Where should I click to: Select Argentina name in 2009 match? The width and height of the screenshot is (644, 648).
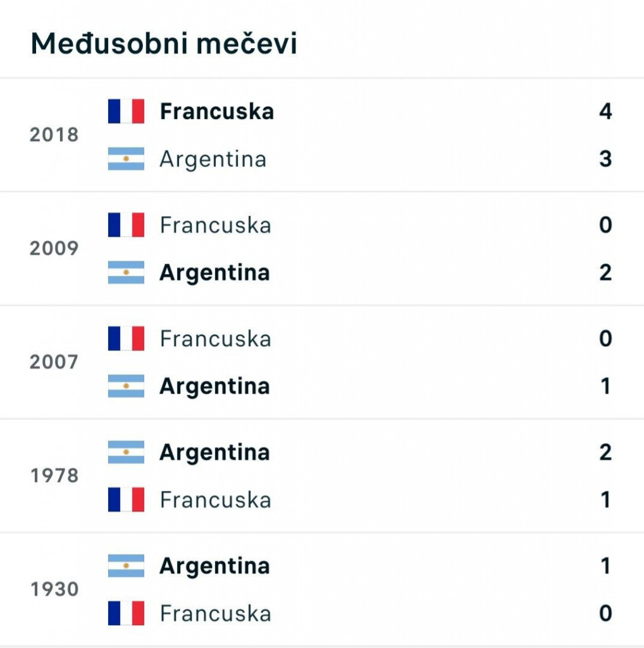[214, 273]
